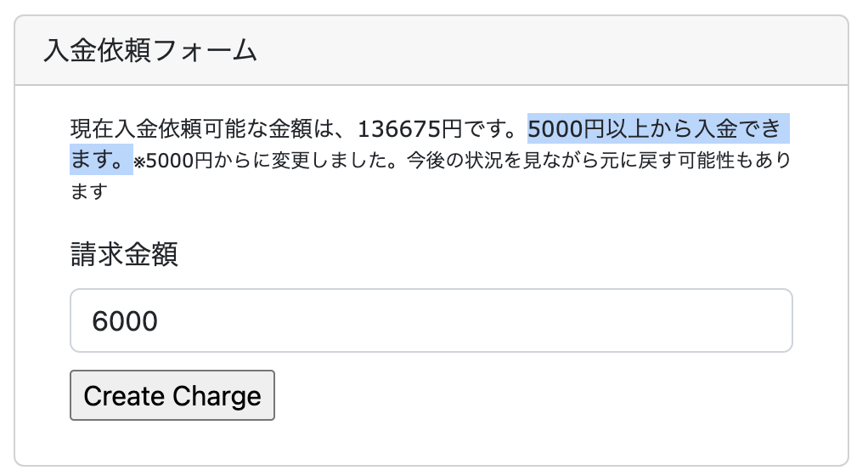868x476 pixels.
Task: Click the 入金依頼フォーム panel title
Action: pos(149,51)
